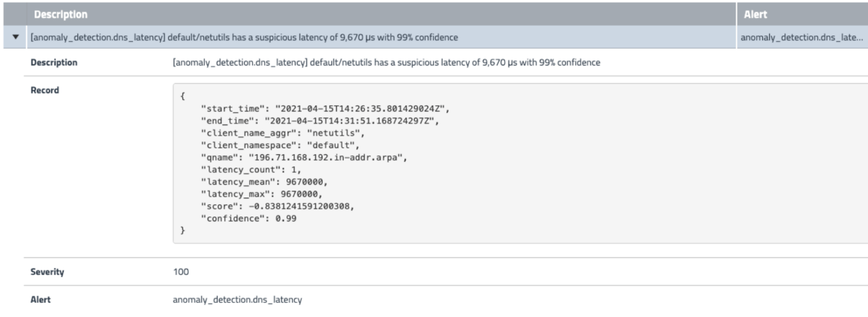Viewport: 868px width, 317px height.
Task: Click the Record field label
Action: 45,90
